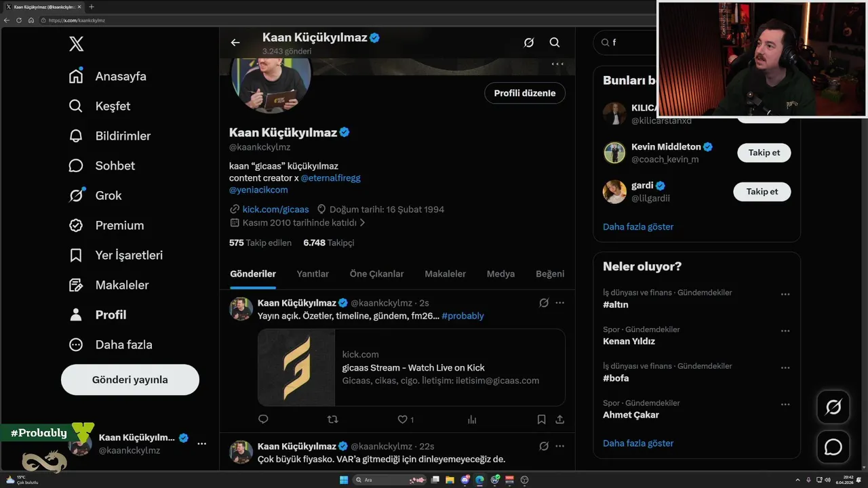
Task: Open more options on Çok büyük fiyasko post
Action: pyautogui.click(x=559, y=446)
